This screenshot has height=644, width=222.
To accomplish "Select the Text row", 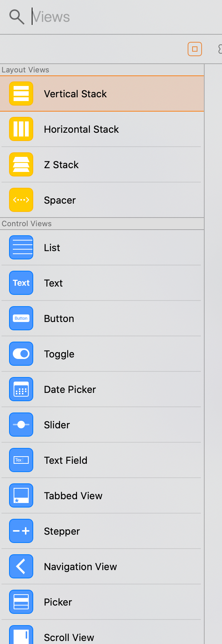I will click(x=102, y=283).
